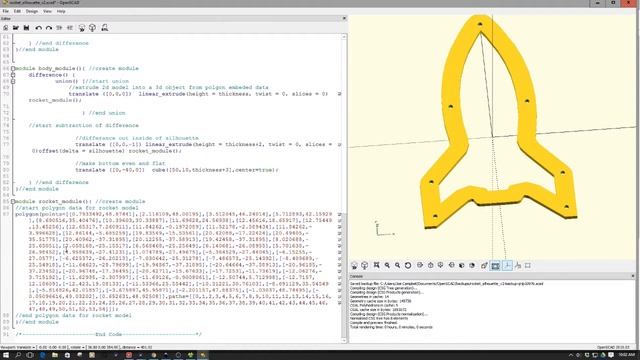Click the Front view cube icon
This screenshot has height=360, width=640.
[x=462, y=265]
